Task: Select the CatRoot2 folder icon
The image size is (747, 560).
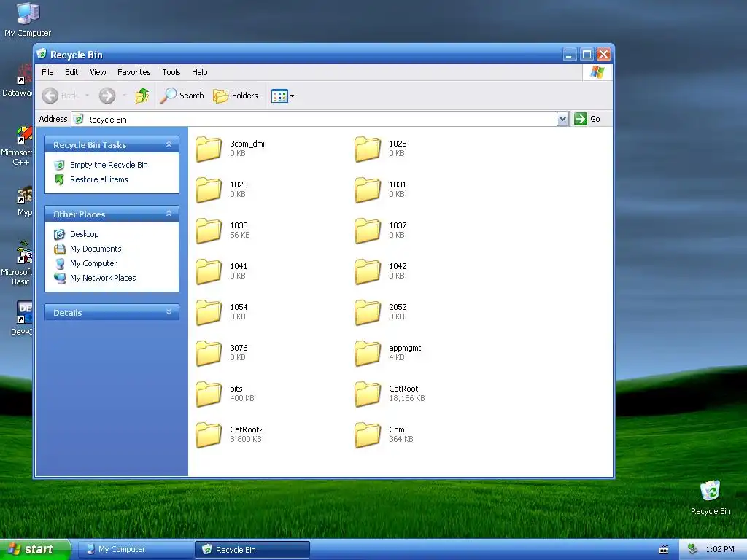Action: [x=209, y=435]
